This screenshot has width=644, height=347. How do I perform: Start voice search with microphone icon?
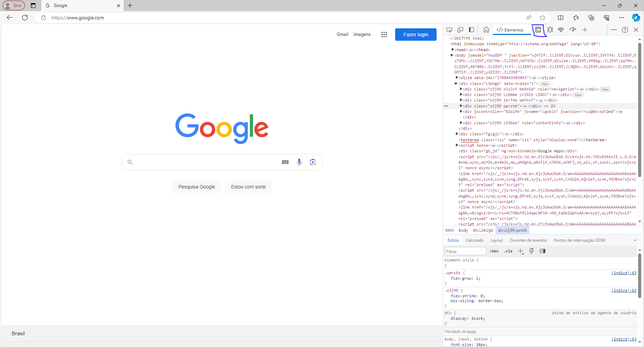[x=299, y=162]
